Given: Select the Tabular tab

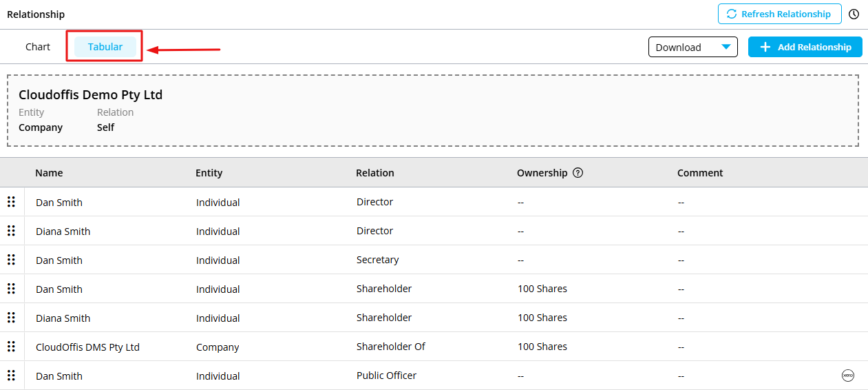Looking at the screenshot, I should [x=105, y=47].
